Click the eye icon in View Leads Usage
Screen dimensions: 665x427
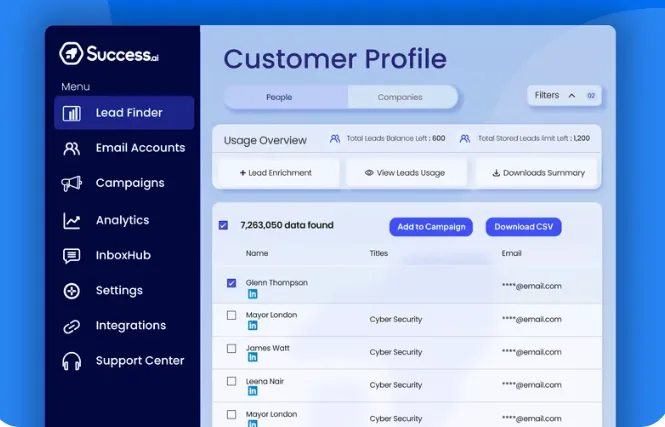click(x=369, y=173)
